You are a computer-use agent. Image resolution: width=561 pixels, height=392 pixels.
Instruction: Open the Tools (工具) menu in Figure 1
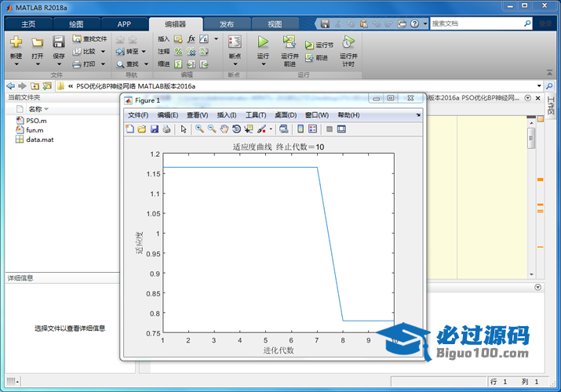[x=255, y=115]
